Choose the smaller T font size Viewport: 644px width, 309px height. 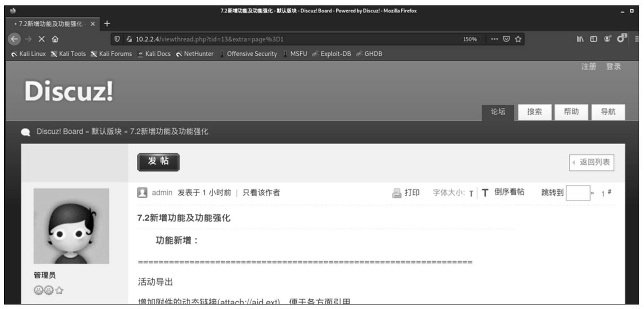tap(471, 194)
